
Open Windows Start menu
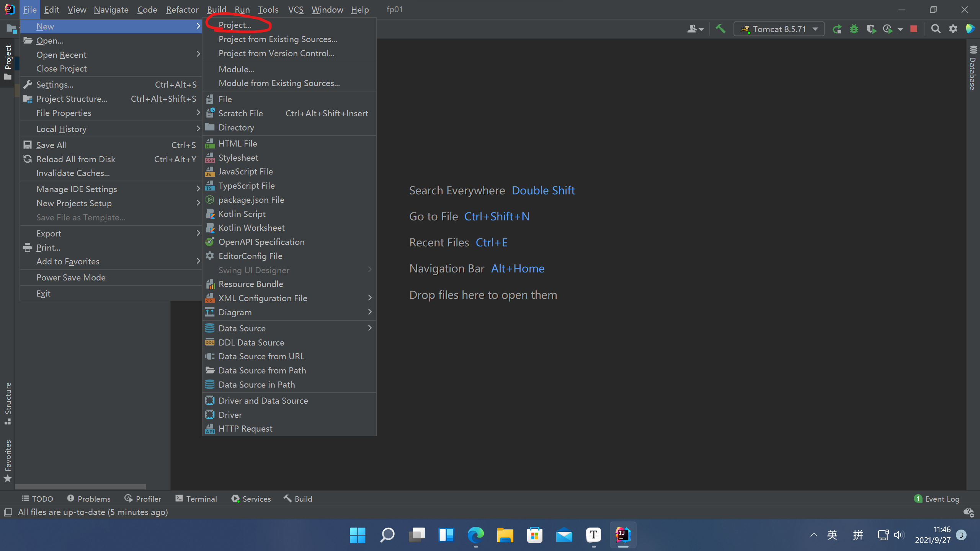(x=358, y=535)
